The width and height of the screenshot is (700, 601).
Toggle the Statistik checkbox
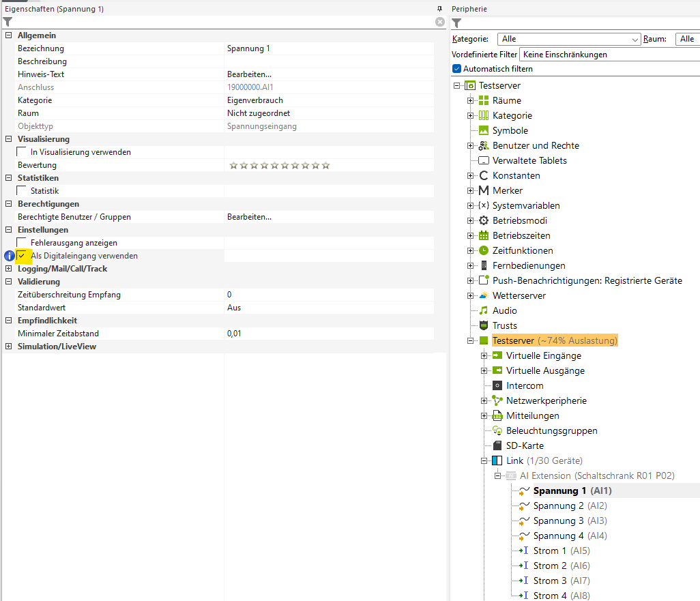pyautogui.click(x=22, y=191)
